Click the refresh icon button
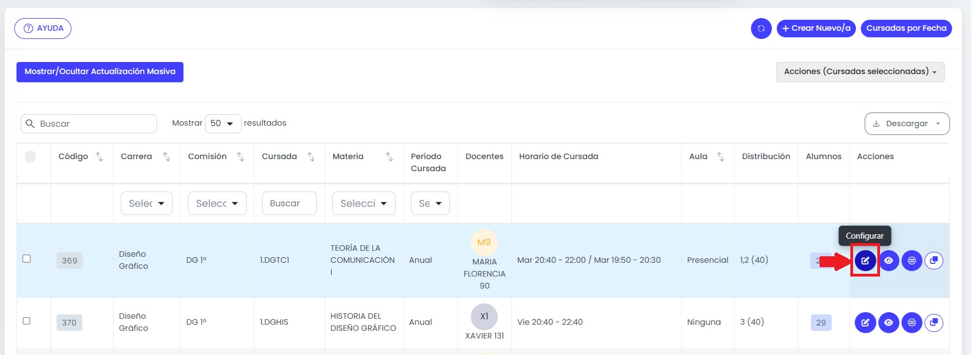 click(761, 29)
